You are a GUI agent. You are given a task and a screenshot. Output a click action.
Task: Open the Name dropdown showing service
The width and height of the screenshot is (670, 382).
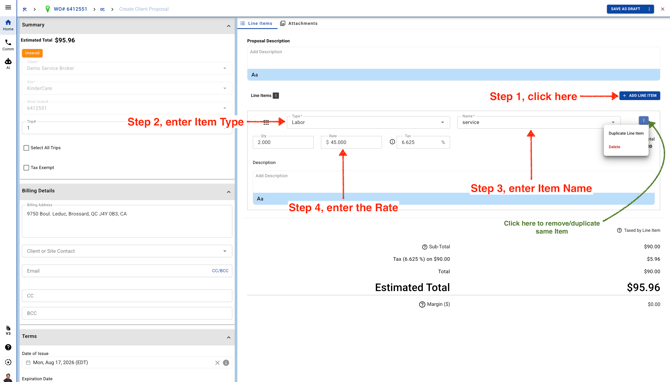click(x=538, y=122)
